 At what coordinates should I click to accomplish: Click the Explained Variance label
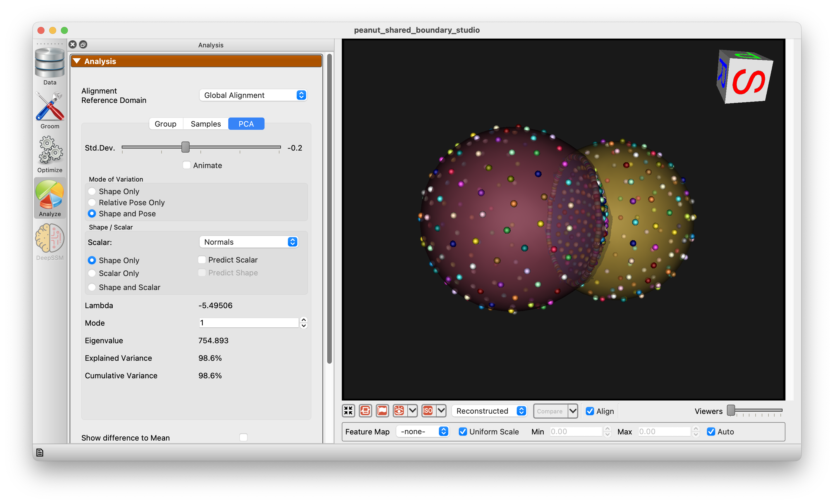pos(118,358)
